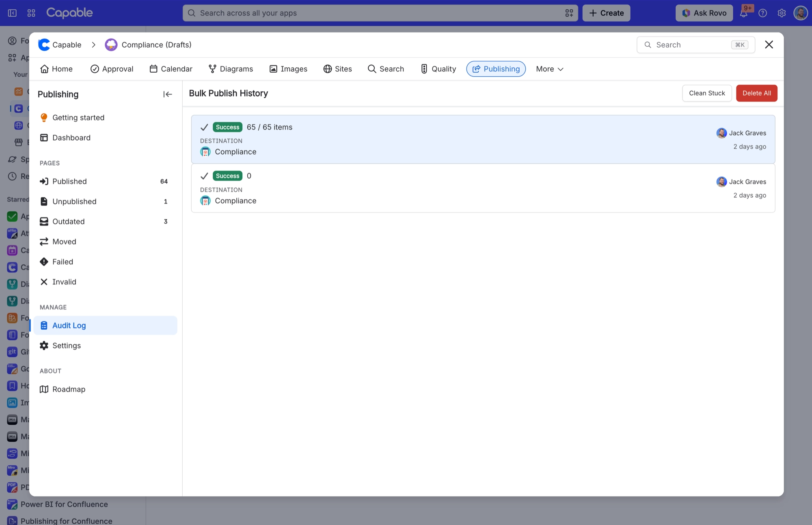Open the user profile avatar

[801, 13]
